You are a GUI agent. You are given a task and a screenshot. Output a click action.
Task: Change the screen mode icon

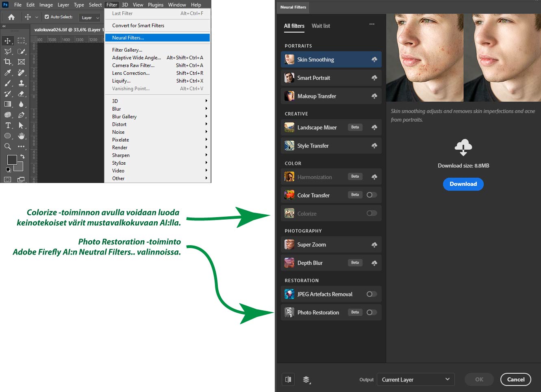pos(22,179)
